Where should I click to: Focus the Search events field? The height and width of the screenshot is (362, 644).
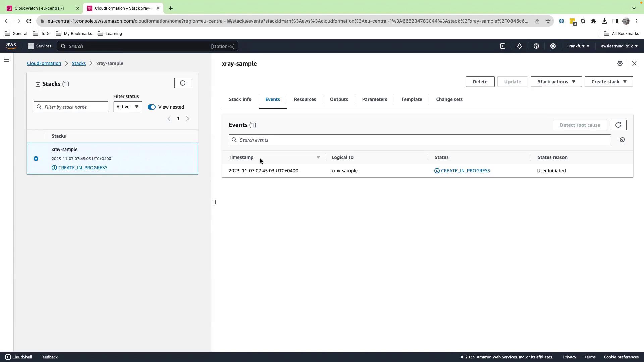pos(419,140)
